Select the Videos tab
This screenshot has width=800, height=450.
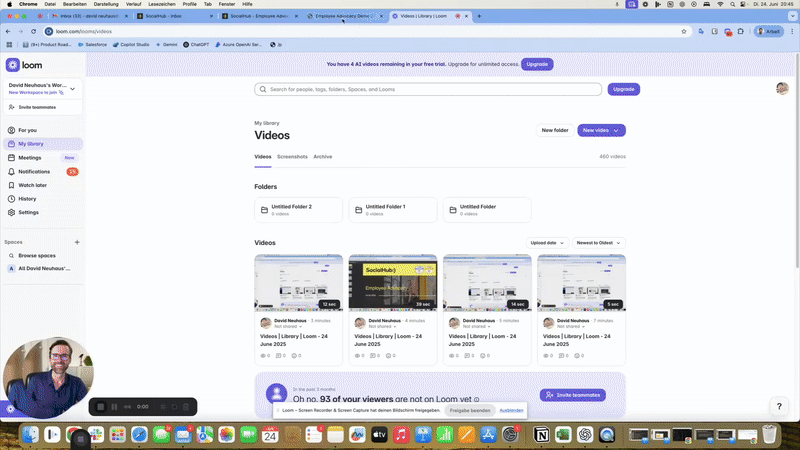[263, 157]
